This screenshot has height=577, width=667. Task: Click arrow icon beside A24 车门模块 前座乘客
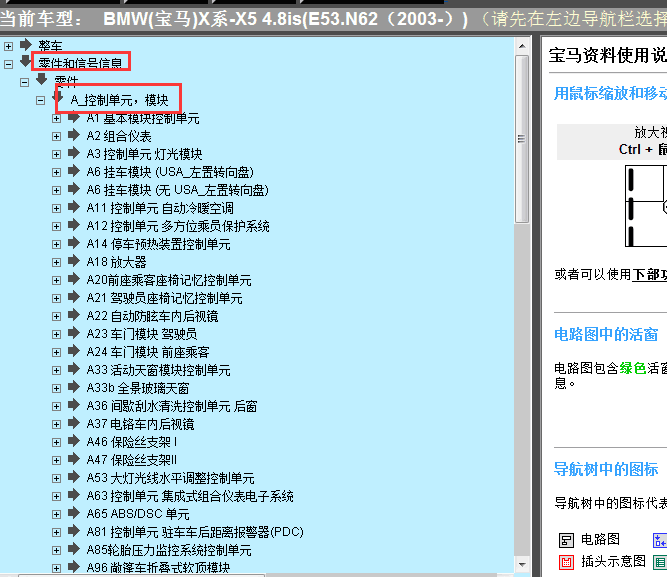pyautogui.click(x=74, y=351)
